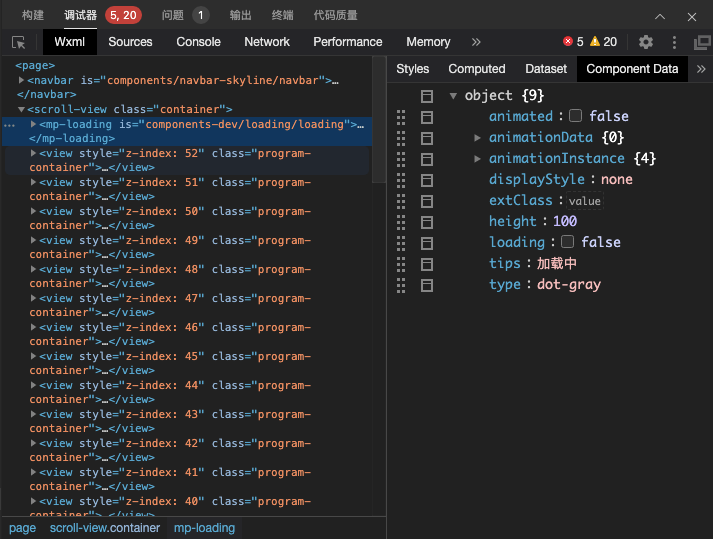Open the Dataset tab
Image resolution: width=713 pixels, height=539 pixels.
pyautogui.click(x=546, y=69)
